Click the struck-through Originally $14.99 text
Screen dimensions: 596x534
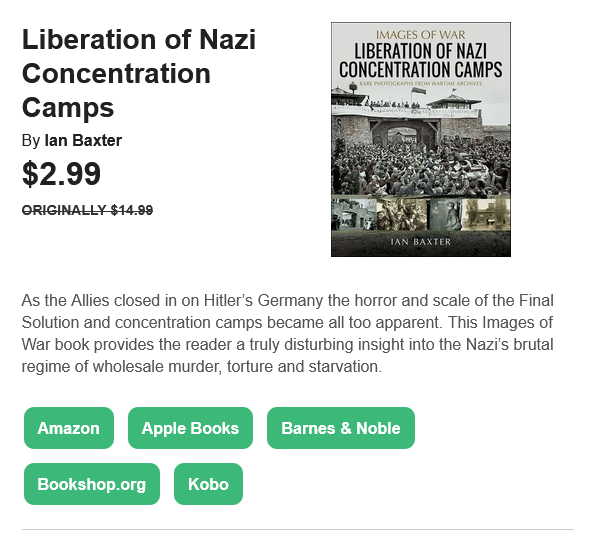(x=87, y=210)
